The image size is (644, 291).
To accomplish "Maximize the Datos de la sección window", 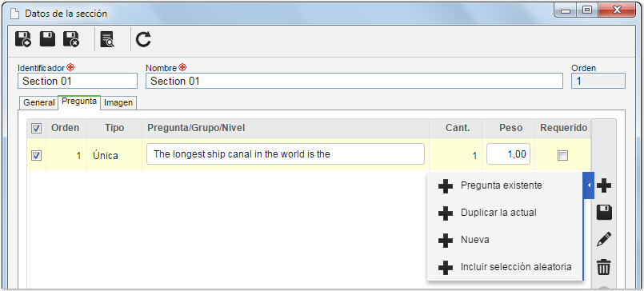I will click(x=587, y=11).
